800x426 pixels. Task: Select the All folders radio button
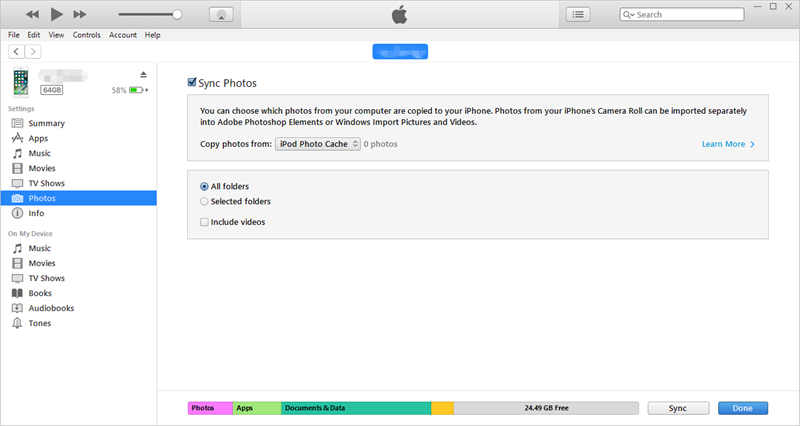coord(204,187)
